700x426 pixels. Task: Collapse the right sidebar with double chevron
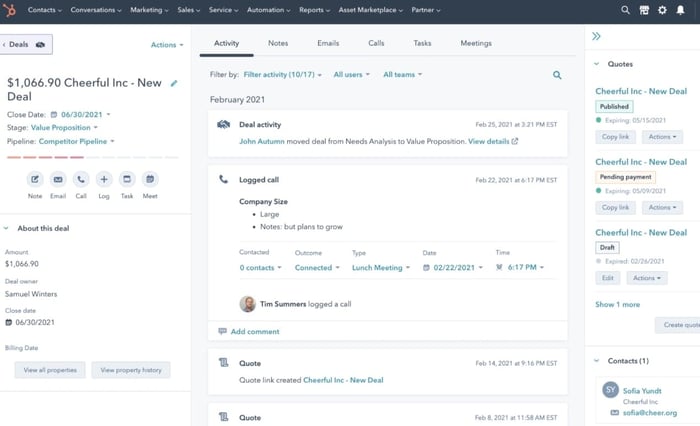click(597, 36)
